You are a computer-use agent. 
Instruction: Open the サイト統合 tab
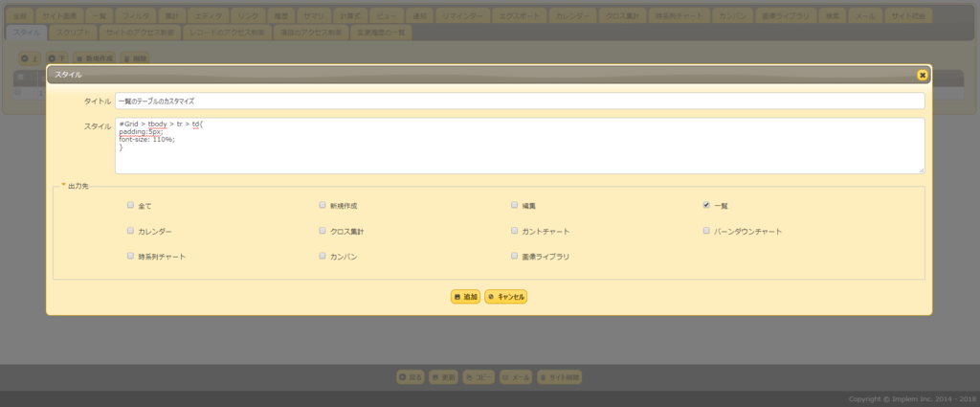908,15
